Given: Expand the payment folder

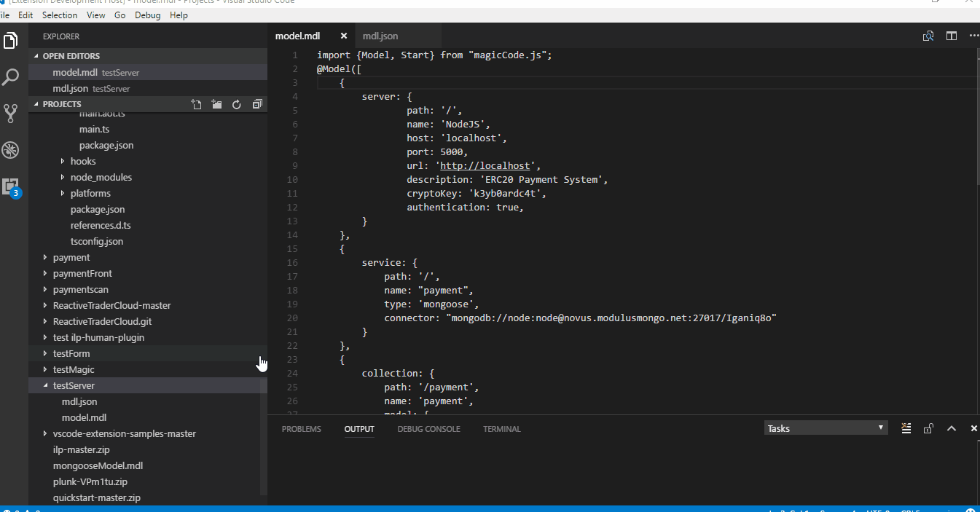Looking at the screenshot, I should pyautogui.click(x=148, y=257).
